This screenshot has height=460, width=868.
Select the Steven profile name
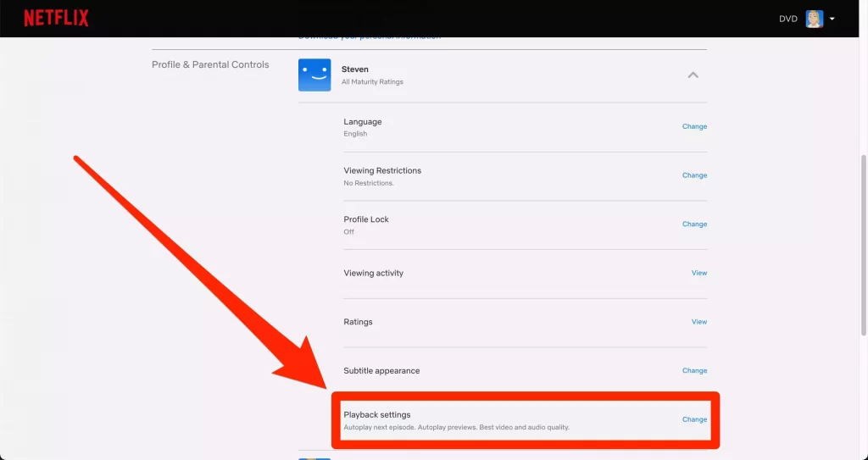pyautogui.click(x=355, y=69)
